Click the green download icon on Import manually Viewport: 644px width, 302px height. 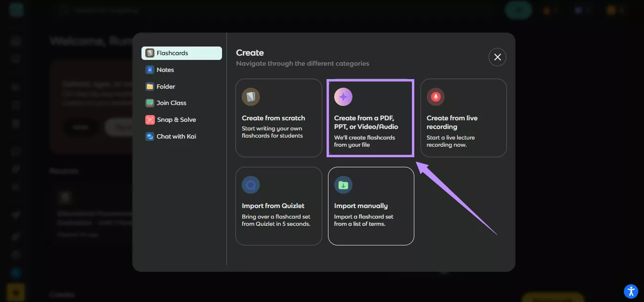(x=343, y=184)
